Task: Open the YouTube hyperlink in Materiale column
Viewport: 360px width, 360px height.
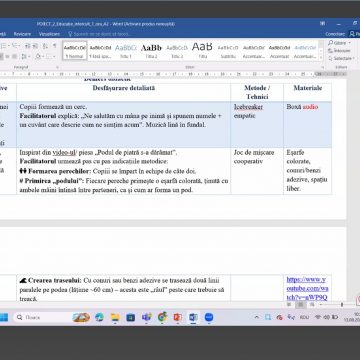Action: coord(307,288)
